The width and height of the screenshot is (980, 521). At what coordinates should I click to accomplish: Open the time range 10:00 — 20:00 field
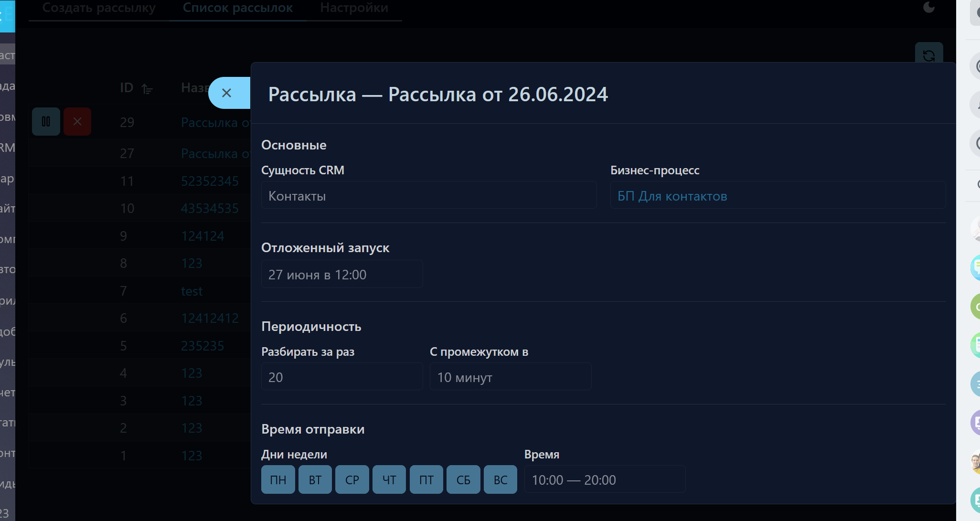point(604,479)
